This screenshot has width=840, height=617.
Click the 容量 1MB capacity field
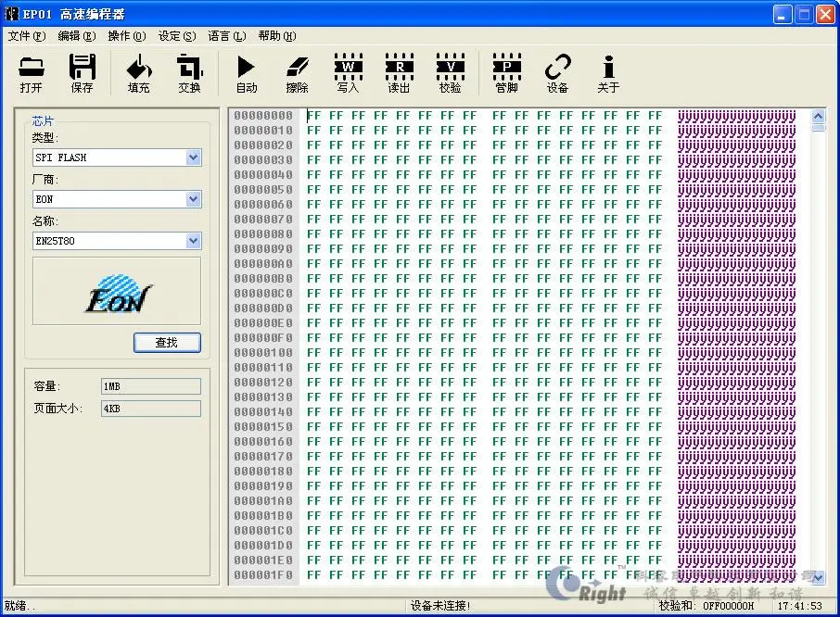pos(151,386)
